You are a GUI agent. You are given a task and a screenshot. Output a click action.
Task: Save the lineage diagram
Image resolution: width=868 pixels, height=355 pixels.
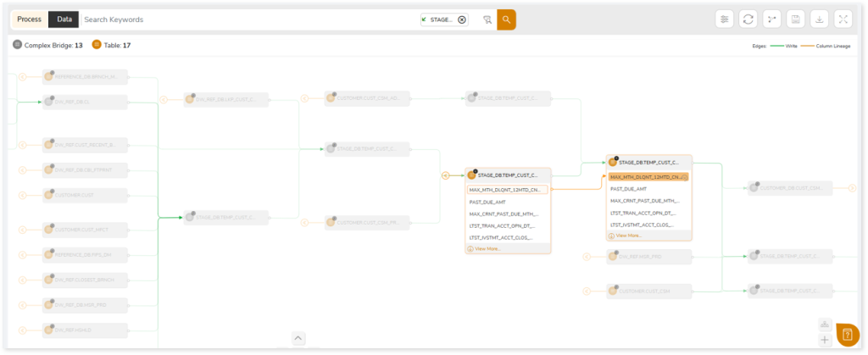pyautogui.click(x=795, y=19)
